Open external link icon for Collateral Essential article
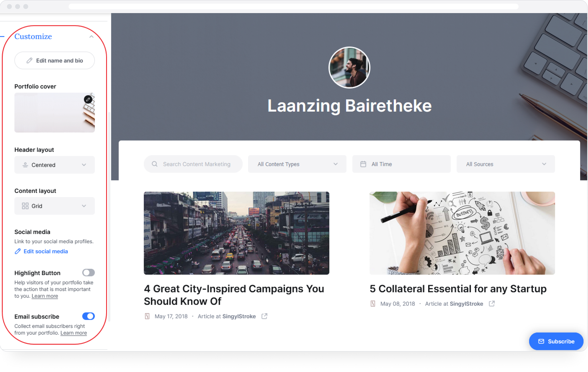Image resolution: width=588 pixels, height=372 pixels. pyautogui.click(x=492, y=304)
